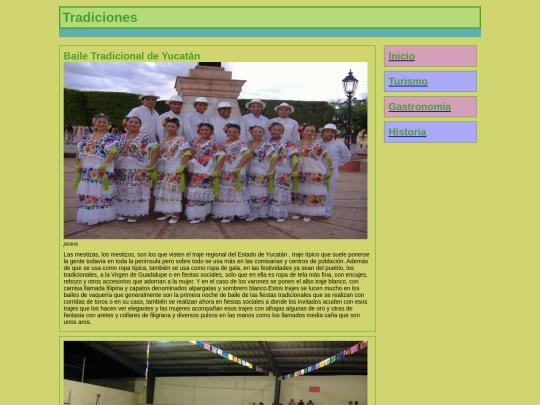Click the Tradiciones page heading
This screenshot has height=405, width=540.
pyautogui.click(x=100, y=18)
